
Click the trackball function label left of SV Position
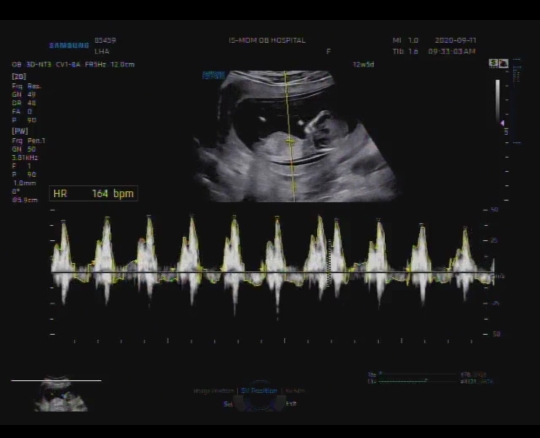pos(214,391)
